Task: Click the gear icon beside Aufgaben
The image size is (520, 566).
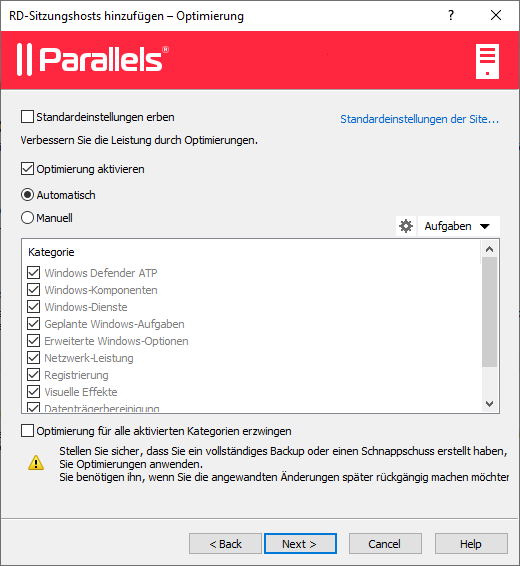Action: pyautogui.click(x=406, y=226)
